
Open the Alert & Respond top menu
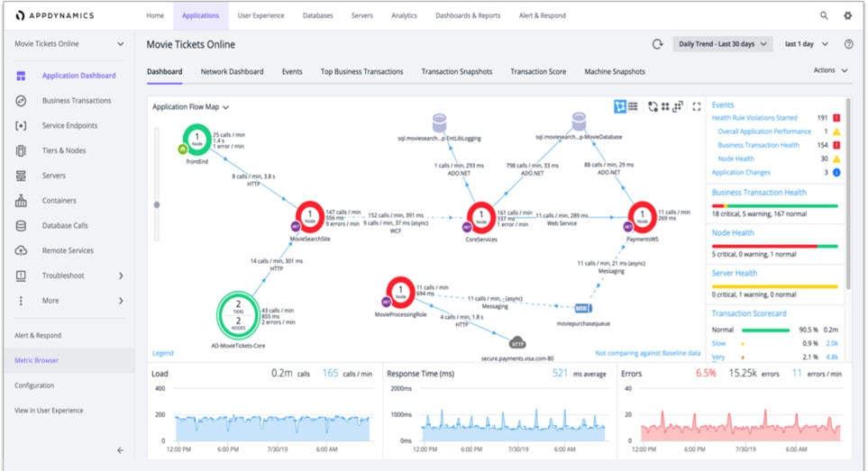pos(542,15)
